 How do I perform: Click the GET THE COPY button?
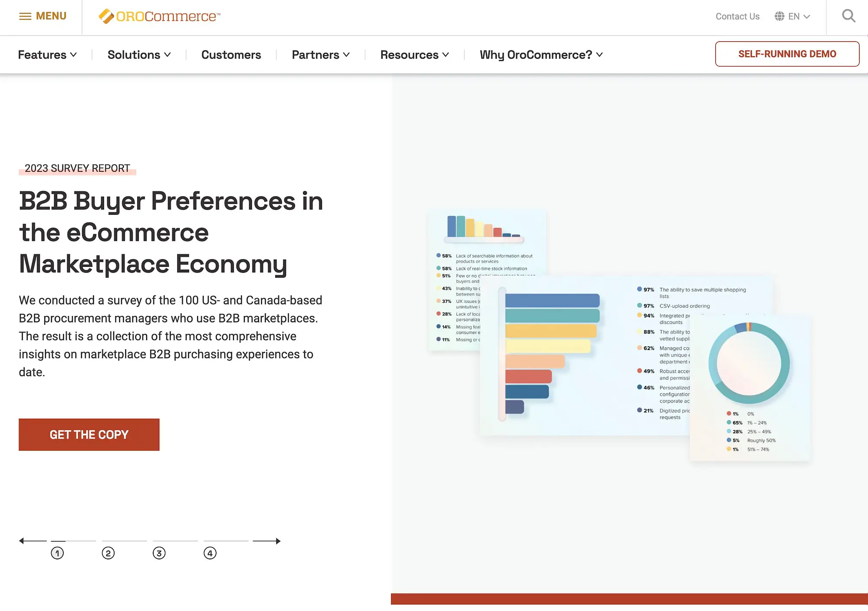(x=89, y=434)
